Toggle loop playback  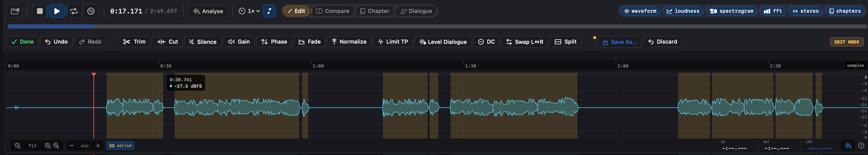[x=74, y=11]
